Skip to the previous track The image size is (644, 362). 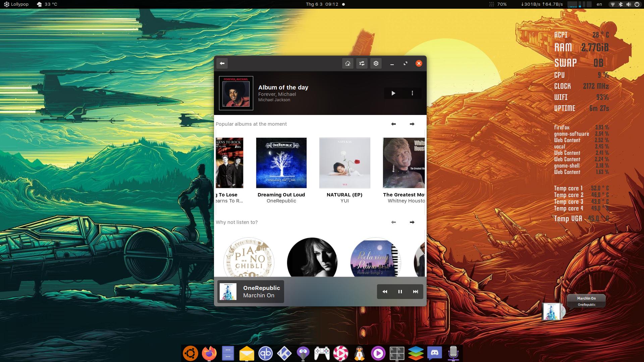(385, 292)
